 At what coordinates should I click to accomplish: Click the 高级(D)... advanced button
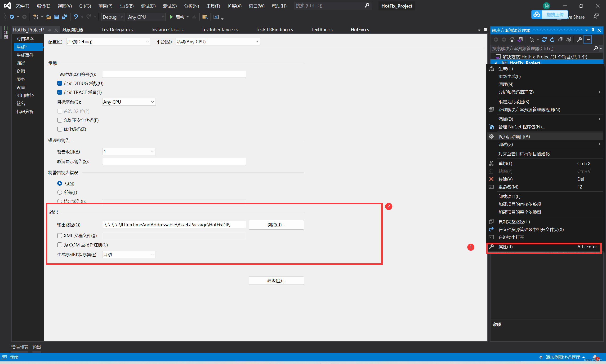click(276, 281)
